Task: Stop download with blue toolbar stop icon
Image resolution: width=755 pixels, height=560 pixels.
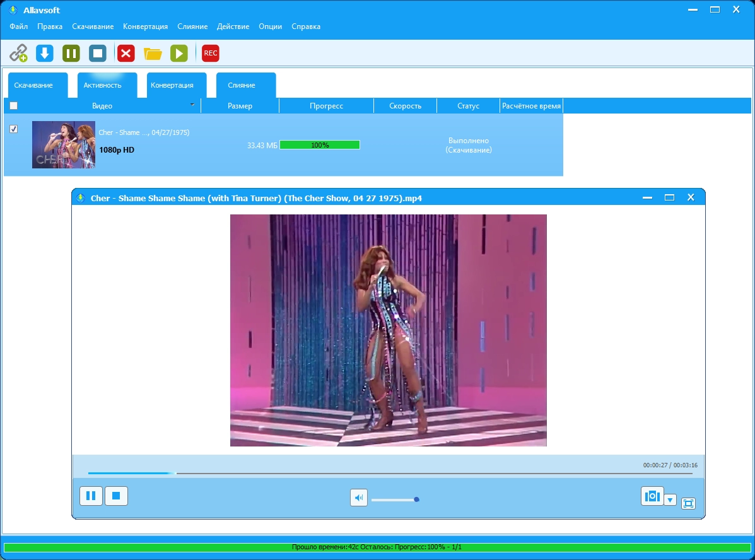Action: 98,53
